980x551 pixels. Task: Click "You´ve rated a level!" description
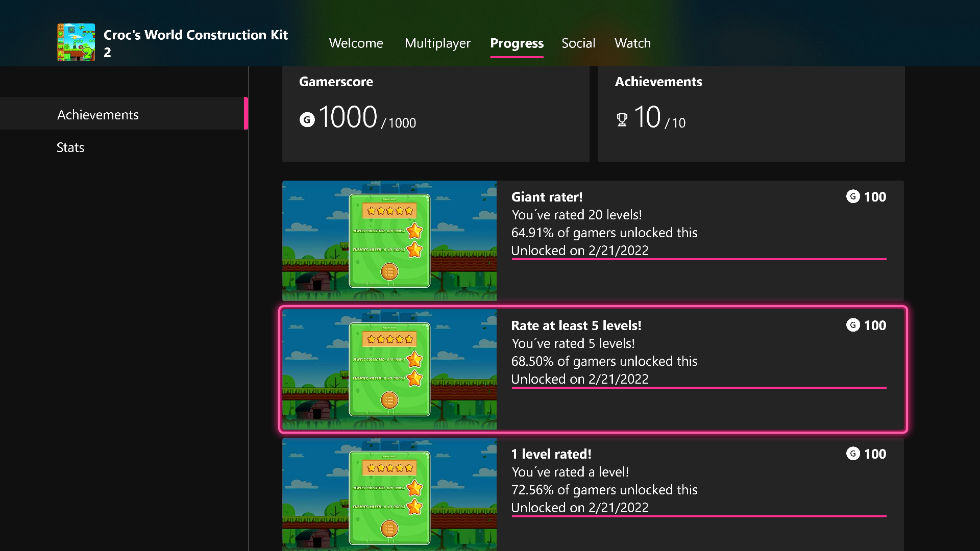click(570, 472)
